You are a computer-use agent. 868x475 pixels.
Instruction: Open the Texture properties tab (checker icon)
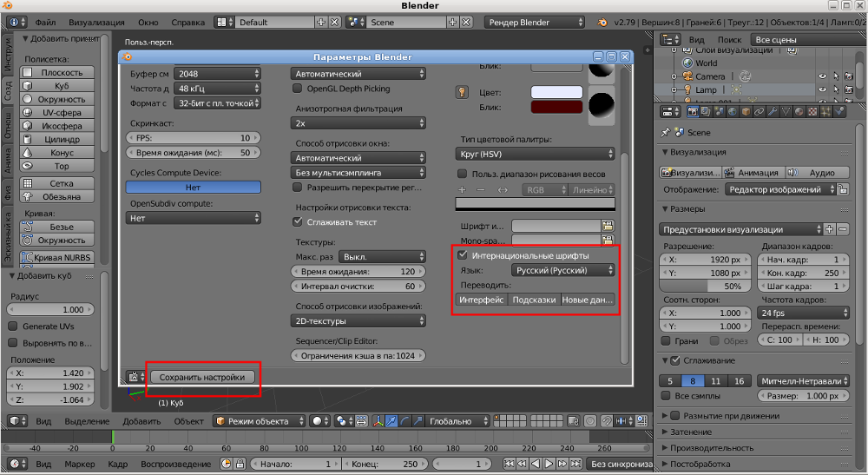point(812,112)
